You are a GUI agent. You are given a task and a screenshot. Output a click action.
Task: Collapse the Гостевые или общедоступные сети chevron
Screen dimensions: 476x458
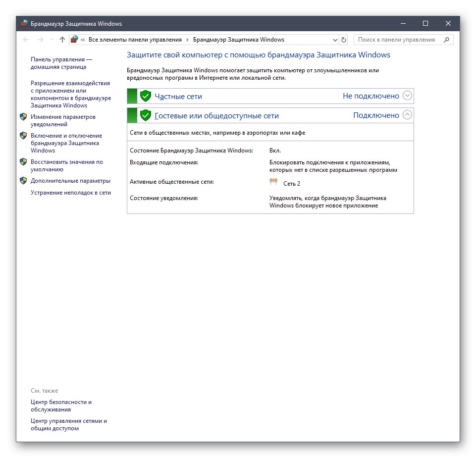(407, 115)
